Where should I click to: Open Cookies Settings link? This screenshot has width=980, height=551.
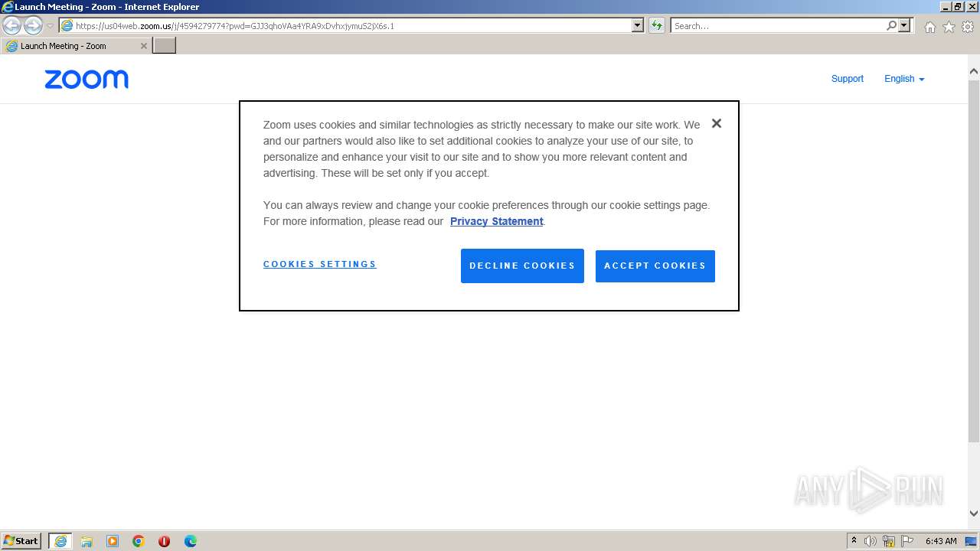pos(320,264)
